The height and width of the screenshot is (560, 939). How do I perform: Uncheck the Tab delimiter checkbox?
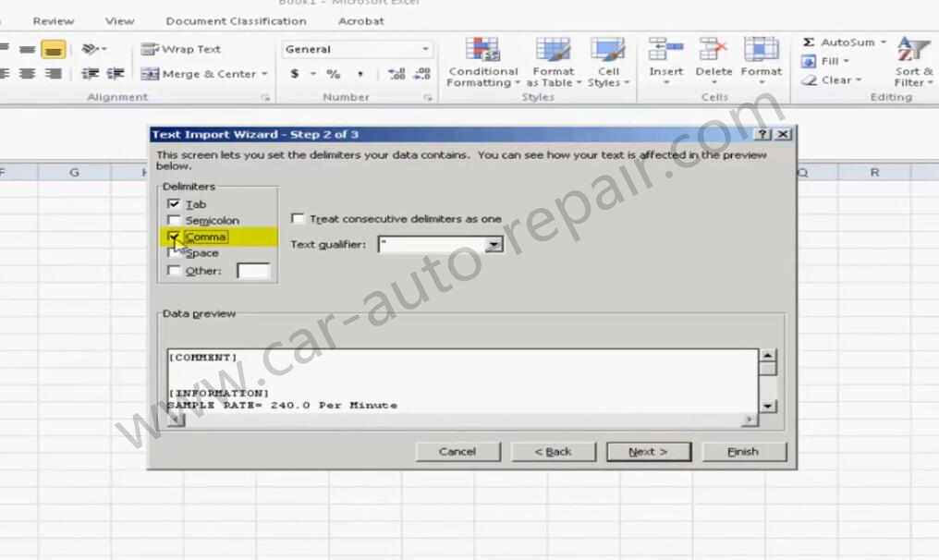click(174, 204)
